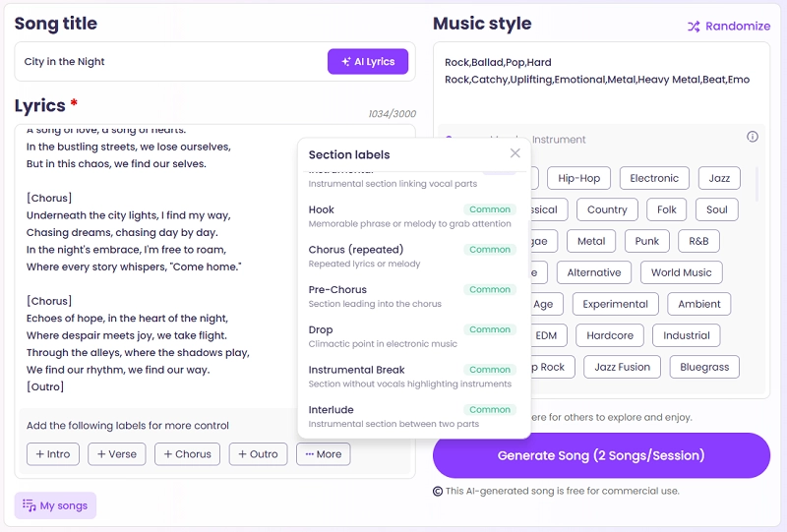Close the Section labels popup

click(x=515, y=153)
